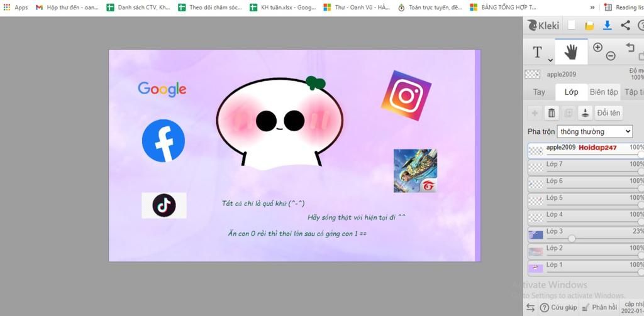Click the Đổi tên rename button
This screenshot has height=316, width=644.
point(609,112)
